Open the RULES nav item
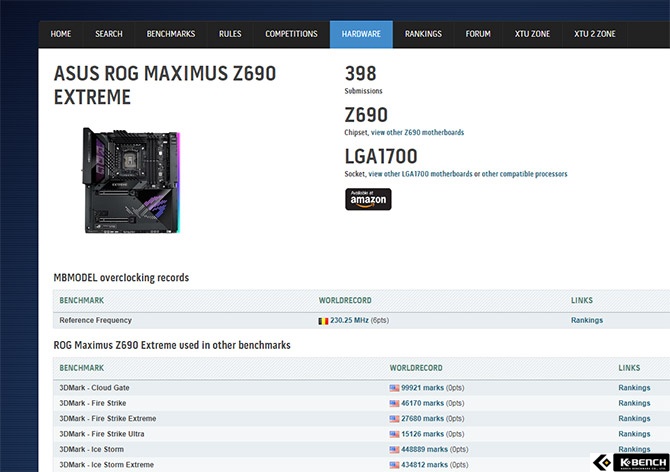 pyautogui.click(x=230, y=34)
